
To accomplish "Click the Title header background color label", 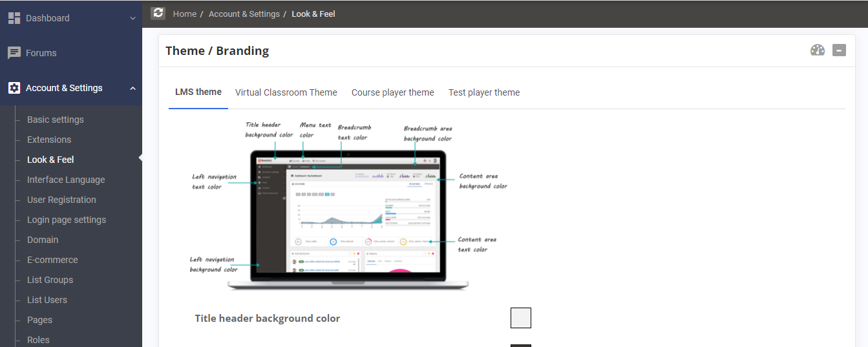I will (268, 318).
